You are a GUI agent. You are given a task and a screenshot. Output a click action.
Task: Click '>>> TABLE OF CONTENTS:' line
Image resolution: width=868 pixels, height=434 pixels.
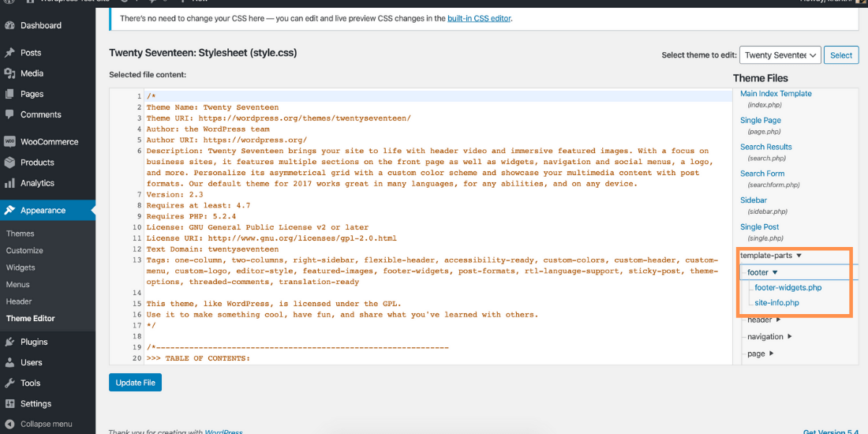[x=199, y=358]
